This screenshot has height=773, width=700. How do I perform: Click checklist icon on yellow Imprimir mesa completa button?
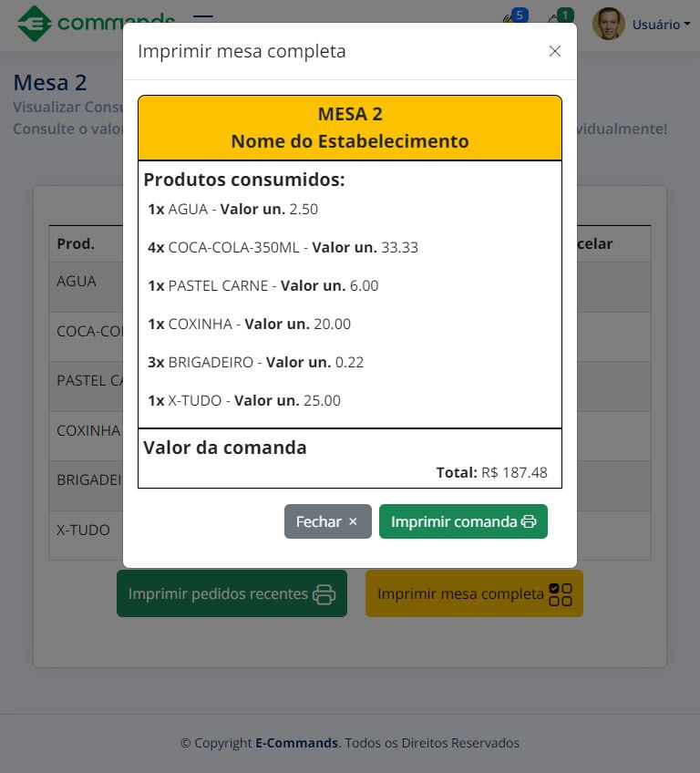tap(561, 594)
